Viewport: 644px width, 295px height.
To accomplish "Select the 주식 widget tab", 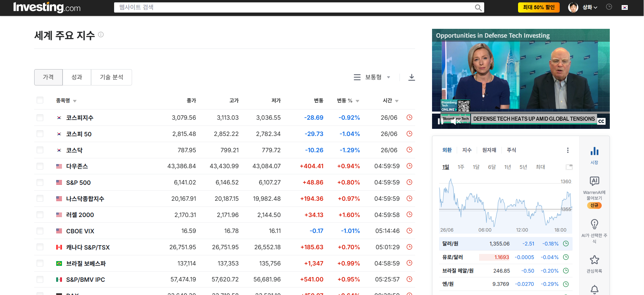I will tap(511, 150).
